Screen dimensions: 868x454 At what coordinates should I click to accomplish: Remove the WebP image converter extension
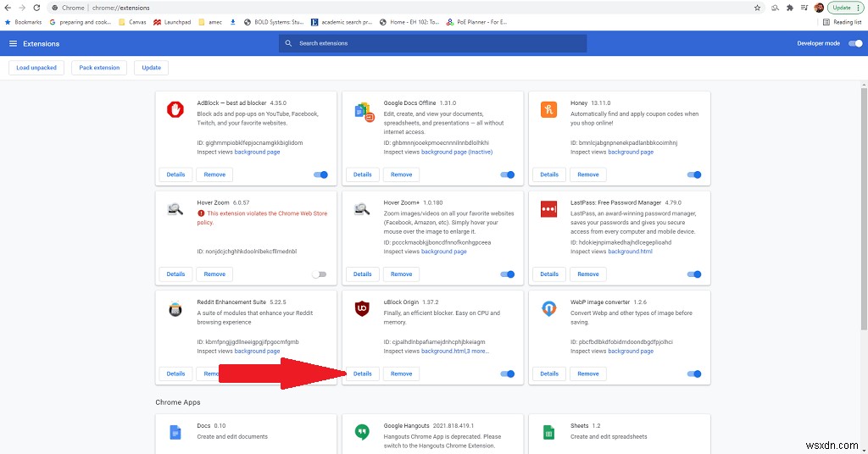(x=588, y=374)
